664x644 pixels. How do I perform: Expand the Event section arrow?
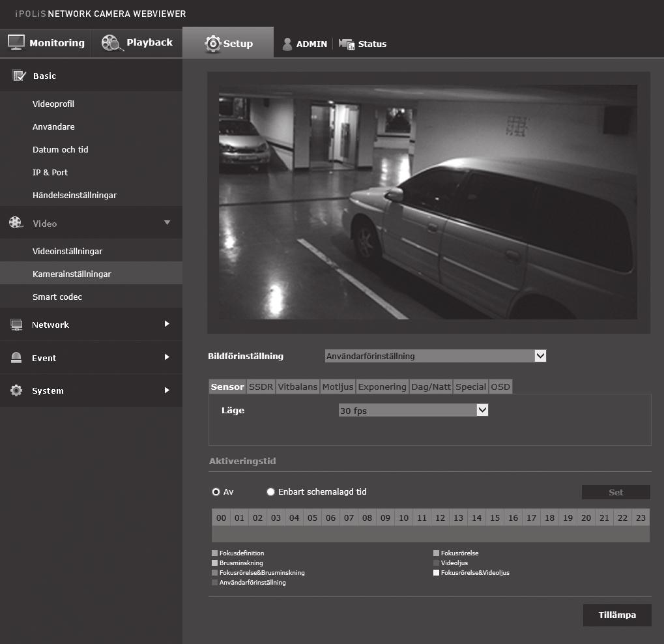point(167,357)
